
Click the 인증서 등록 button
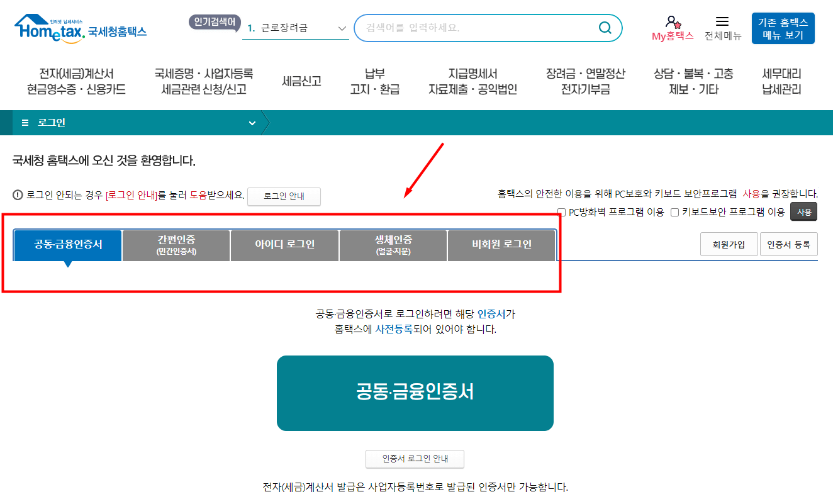coord(788,244)
